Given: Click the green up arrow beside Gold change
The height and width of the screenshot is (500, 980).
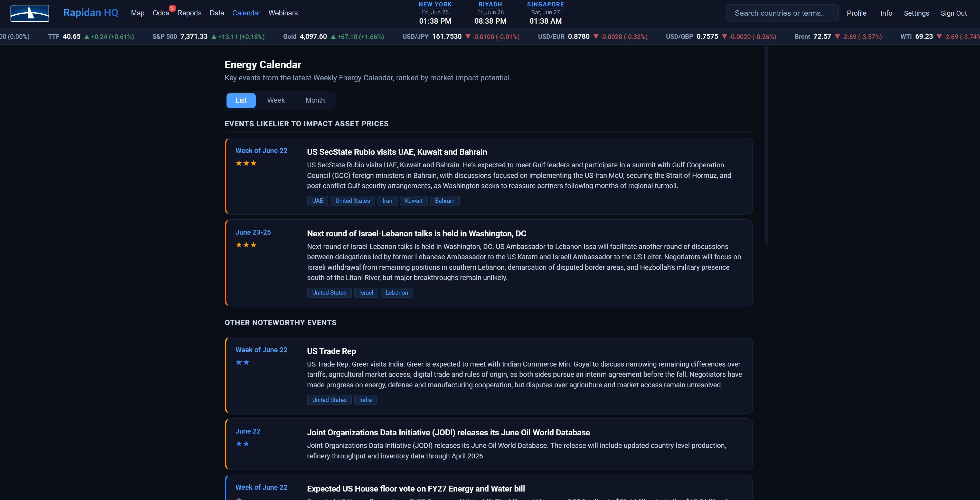Looking at the screenshot, I should [x=333, y=37].
